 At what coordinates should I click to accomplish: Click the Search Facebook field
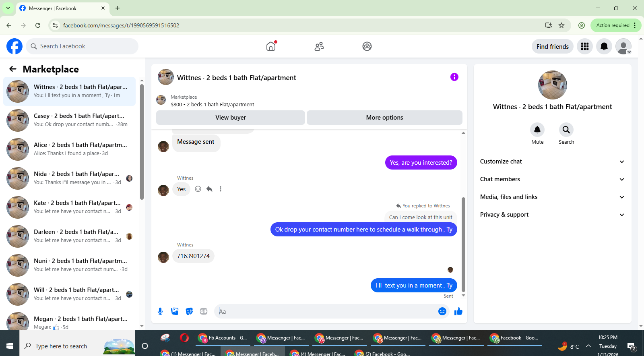pos(82,46)
